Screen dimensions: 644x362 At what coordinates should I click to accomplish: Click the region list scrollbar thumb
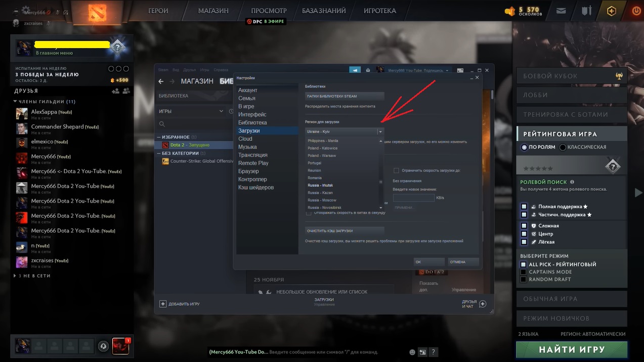381,182
